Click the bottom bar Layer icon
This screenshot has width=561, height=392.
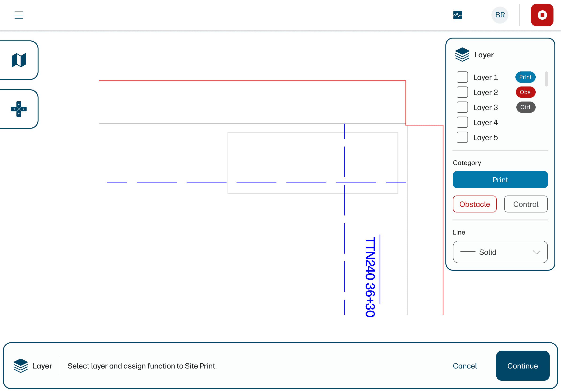pos(20,366)
